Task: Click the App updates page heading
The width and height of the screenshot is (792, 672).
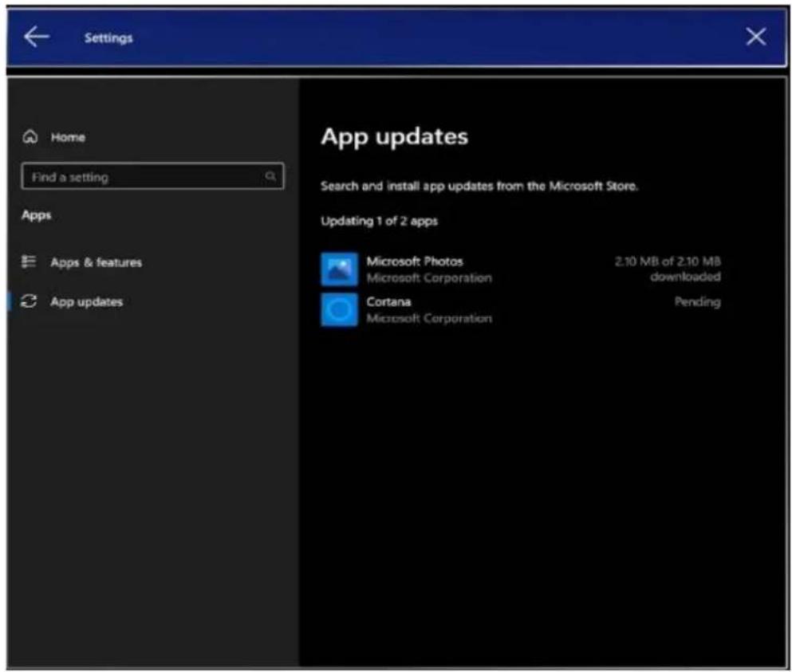Action: click(395, 137)
